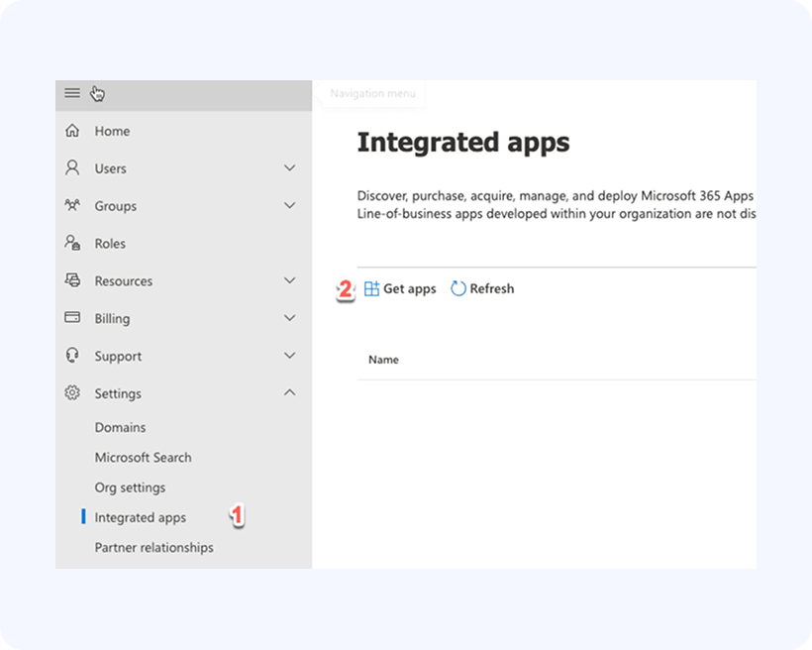
Task: Open Microsoft Search settings
Action: 143,458
